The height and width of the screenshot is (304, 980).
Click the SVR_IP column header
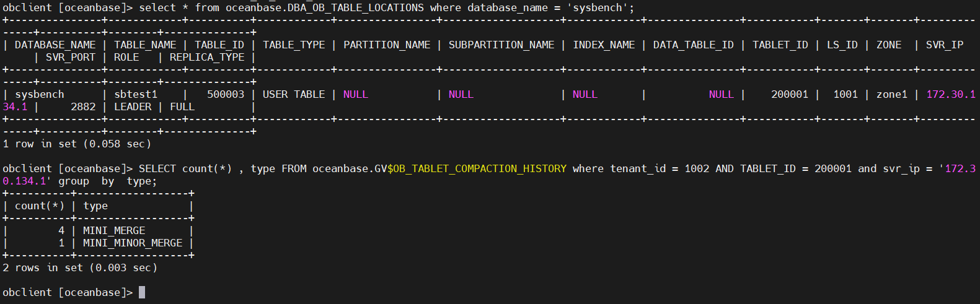pos(945,45)
